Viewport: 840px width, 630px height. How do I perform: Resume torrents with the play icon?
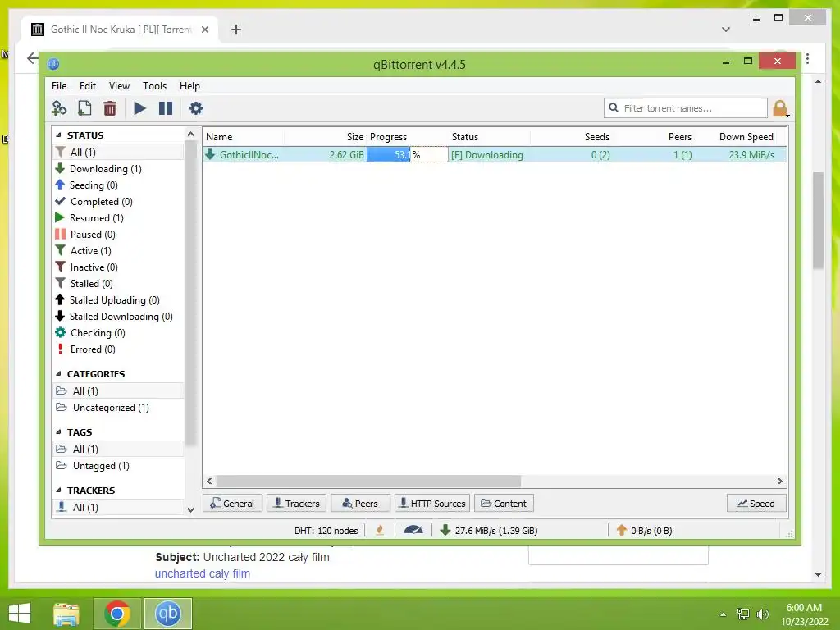point(139,108)
